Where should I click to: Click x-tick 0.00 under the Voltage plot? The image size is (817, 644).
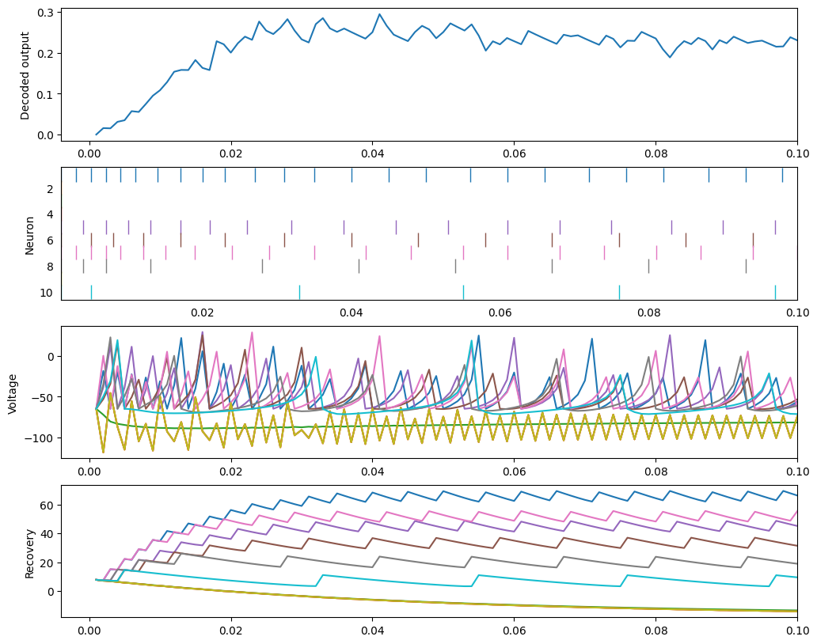[x=89, y=472]
